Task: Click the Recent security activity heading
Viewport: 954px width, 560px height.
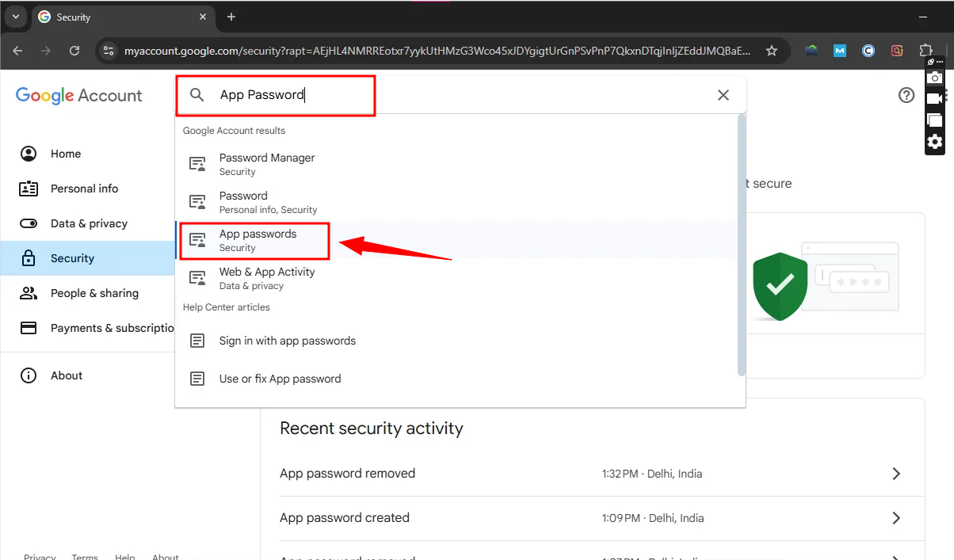Action: click(372, 429)
